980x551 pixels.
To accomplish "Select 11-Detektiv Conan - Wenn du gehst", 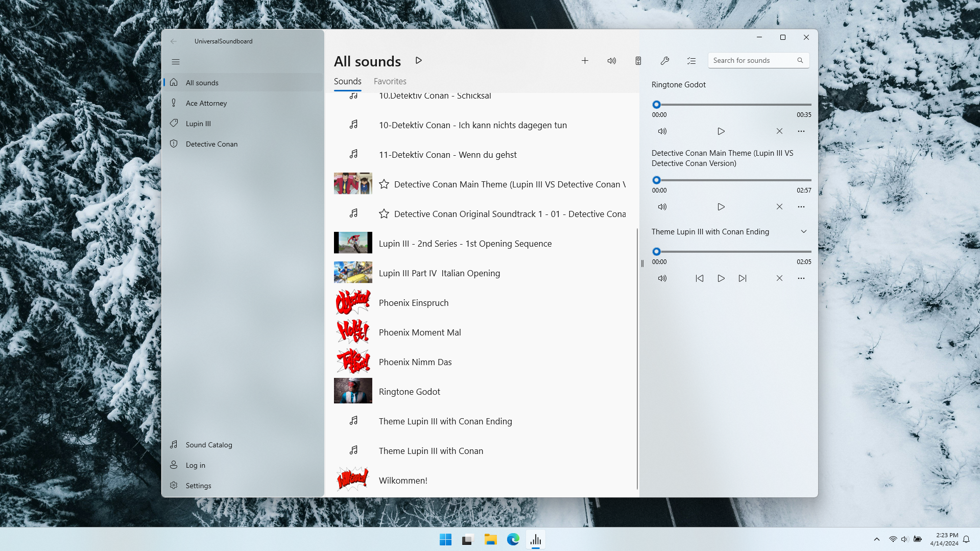I will [482, 155].
